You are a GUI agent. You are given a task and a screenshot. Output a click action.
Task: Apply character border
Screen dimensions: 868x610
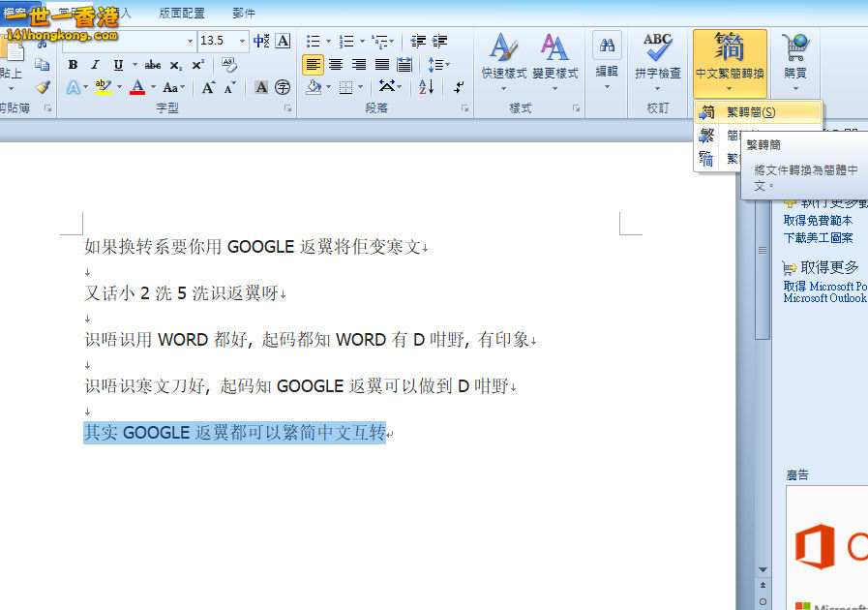click(283, 41)
